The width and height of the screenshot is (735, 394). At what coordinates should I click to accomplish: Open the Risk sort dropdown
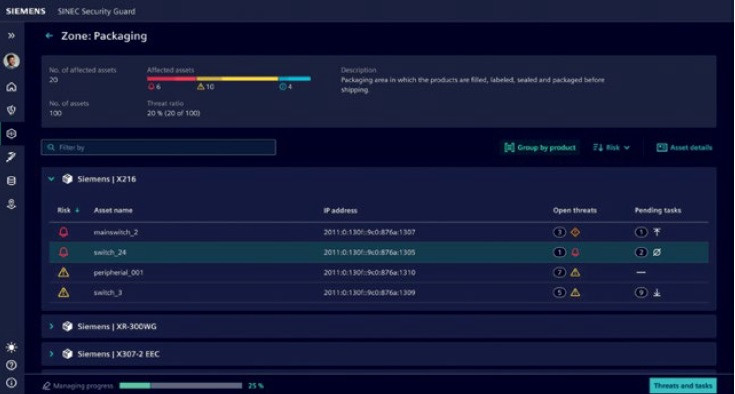(611, 148)
